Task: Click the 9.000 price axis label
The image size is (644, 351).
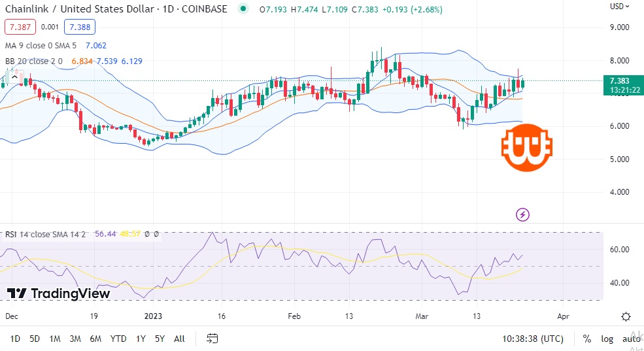Action: pos(619,27)
